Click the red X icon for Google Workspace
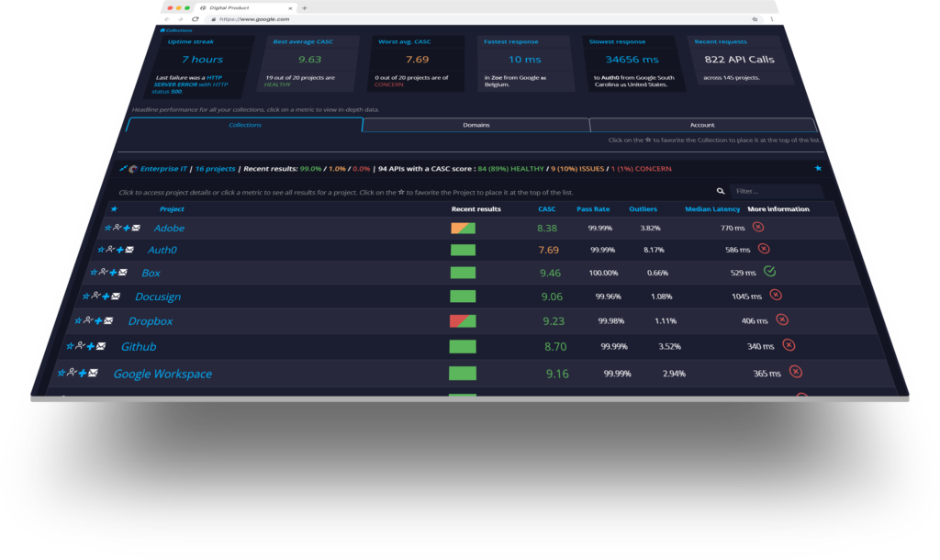Screen dimensions: 940x560 click(796, 372)
